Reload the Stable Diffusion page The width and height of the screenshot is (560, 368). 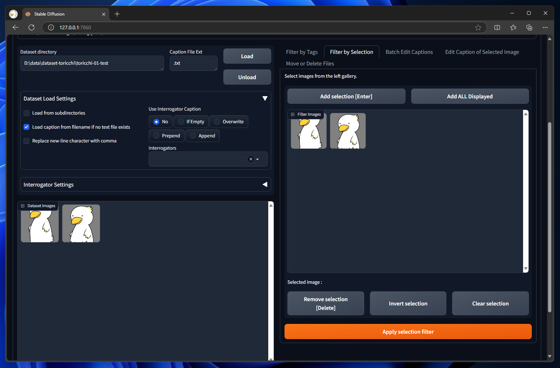tap(31, 28)
